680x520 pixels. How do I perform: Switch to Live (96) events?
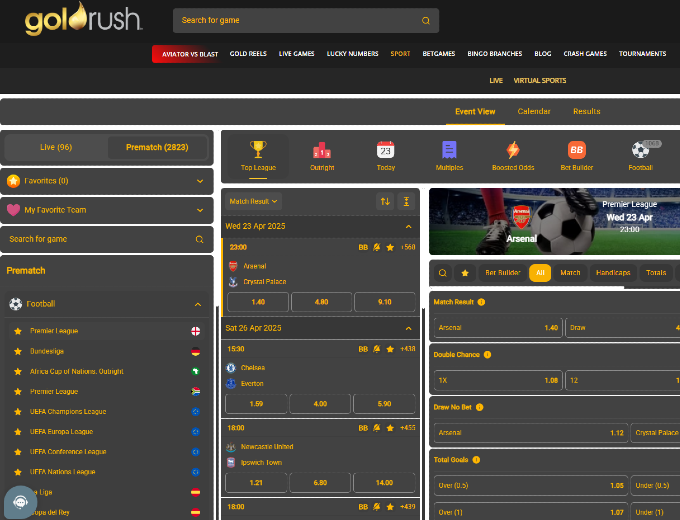click(x=56, y=147)
